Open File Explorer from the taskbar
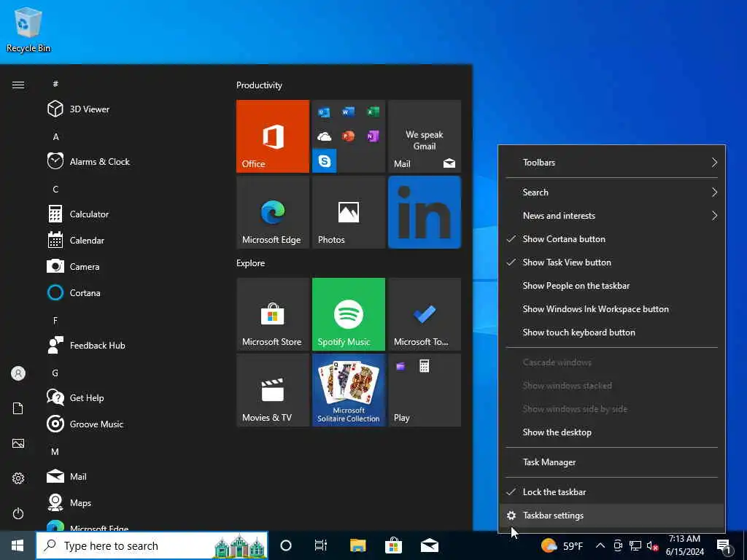747x560 pixels. pos(357,545)
